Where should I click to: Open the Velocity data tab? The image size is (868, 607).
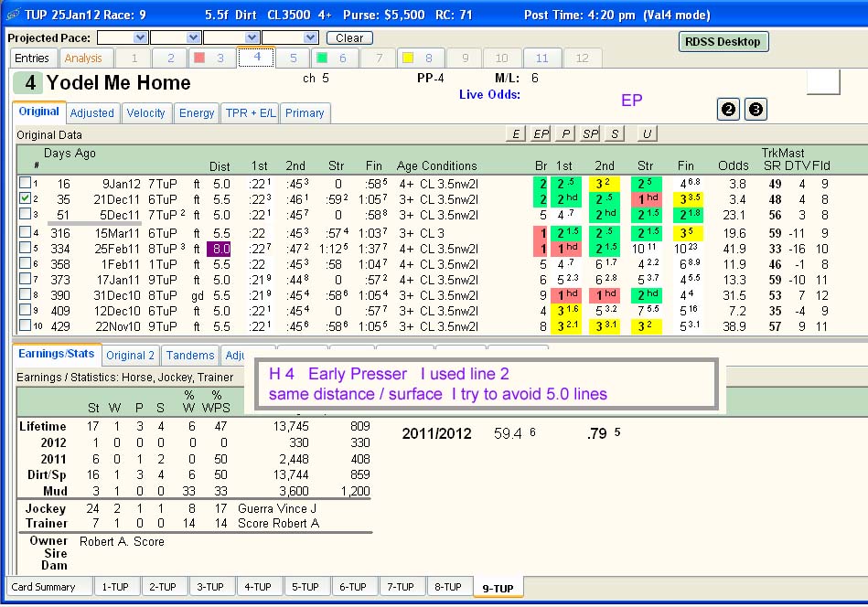point(145,112)
